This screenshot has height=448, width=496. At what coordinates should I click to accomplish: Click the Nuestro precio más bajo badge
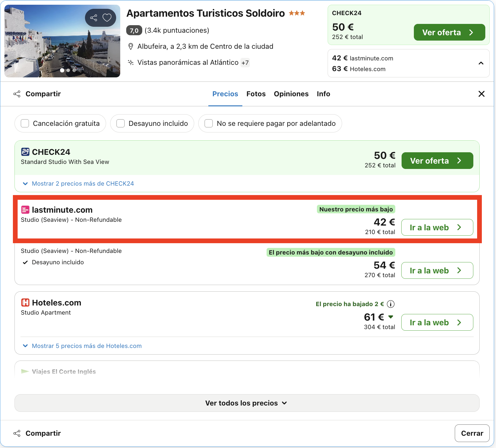click(356, 209)
